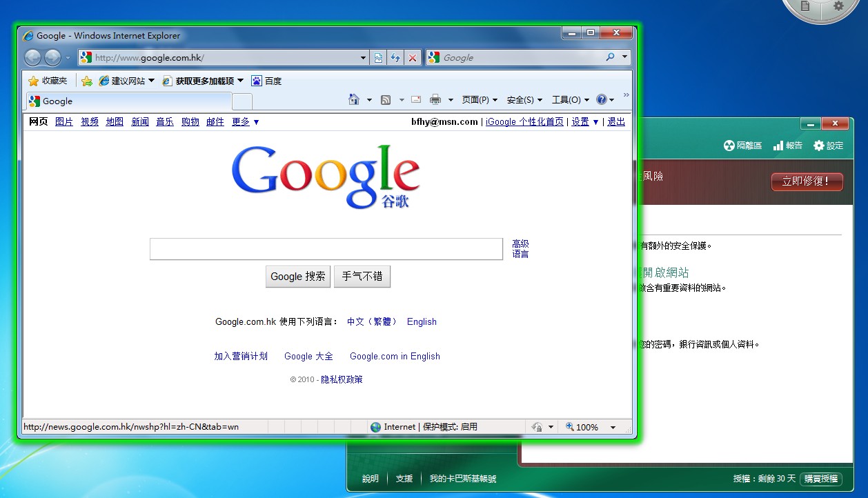Viewport: 868px width, 498px height.
Task: Open Google 邮件 link
Action: 215,121
